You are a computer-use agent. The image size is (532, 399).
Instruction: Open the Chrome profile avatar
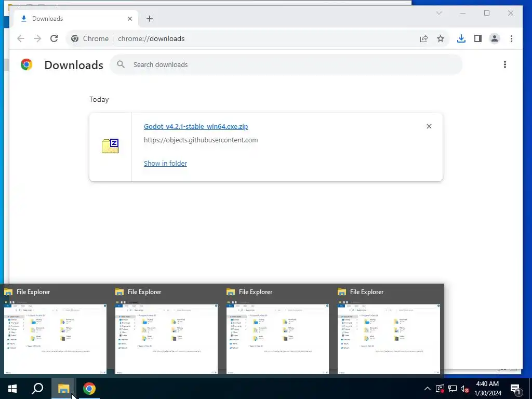(495, 38)
